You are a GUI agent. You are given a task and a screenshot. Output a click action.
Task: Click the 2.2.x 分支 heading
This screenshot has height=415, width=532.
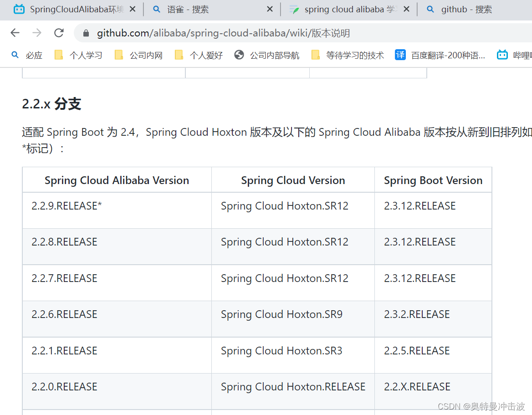(x=51, y=104)
